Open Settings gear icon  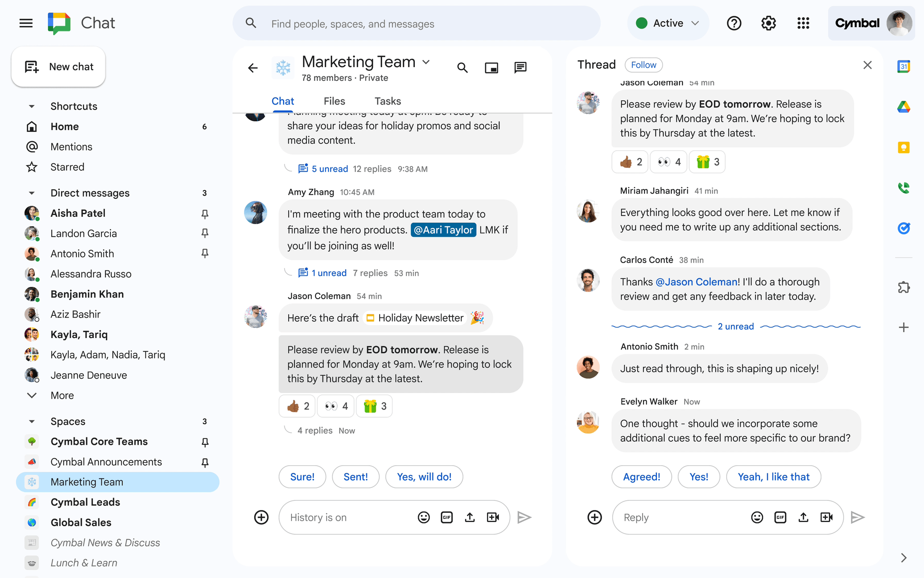pyautogui.click(x=768, y=23)
